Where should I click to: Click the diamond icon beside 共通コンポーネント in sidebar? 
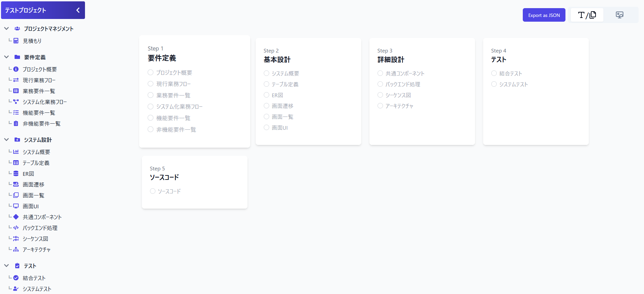coord(16,217)
